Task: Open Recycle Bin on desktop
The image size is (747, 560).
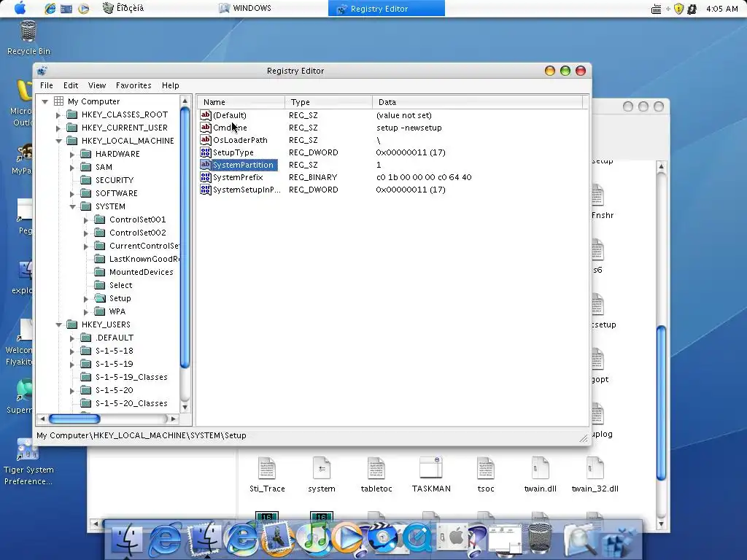Action: 28,38
